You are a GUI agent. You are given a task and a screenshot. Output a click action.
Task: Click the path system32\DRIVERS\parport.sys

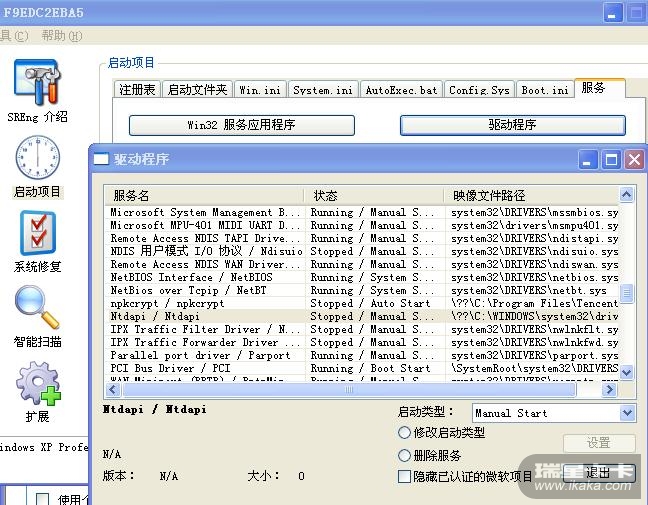tap(534, 355)
